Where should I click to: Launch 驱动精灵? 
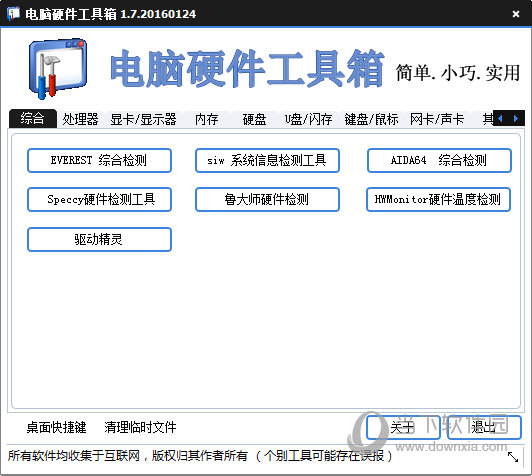pos(99,240)
